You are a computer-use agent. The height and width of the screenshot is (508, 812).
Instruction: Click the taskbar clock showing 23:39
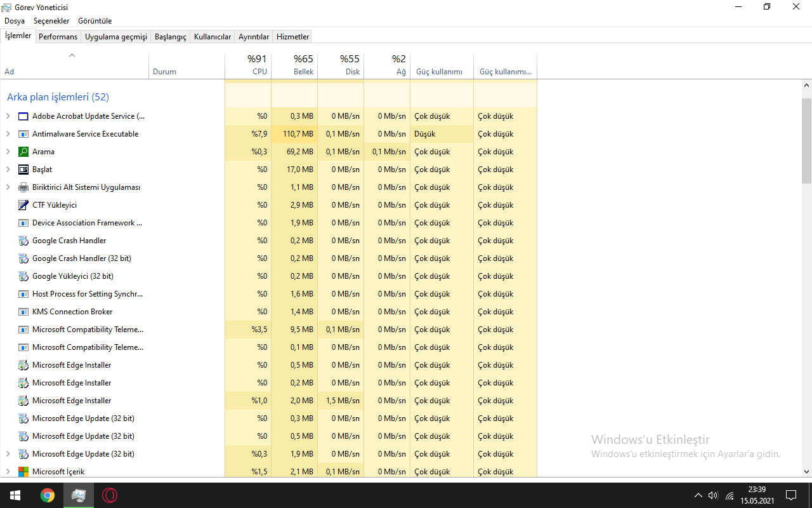click(757, 495)
